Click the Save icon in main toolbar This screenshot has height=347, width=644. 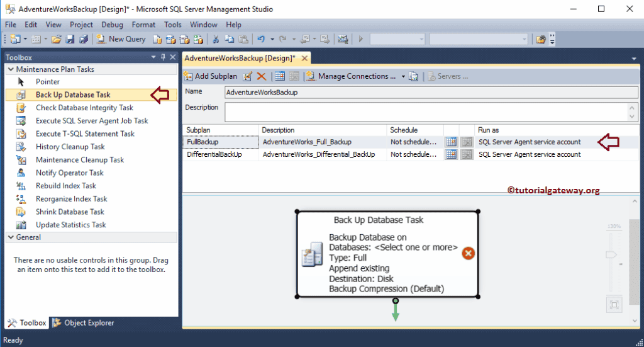(x=69, y=39)
